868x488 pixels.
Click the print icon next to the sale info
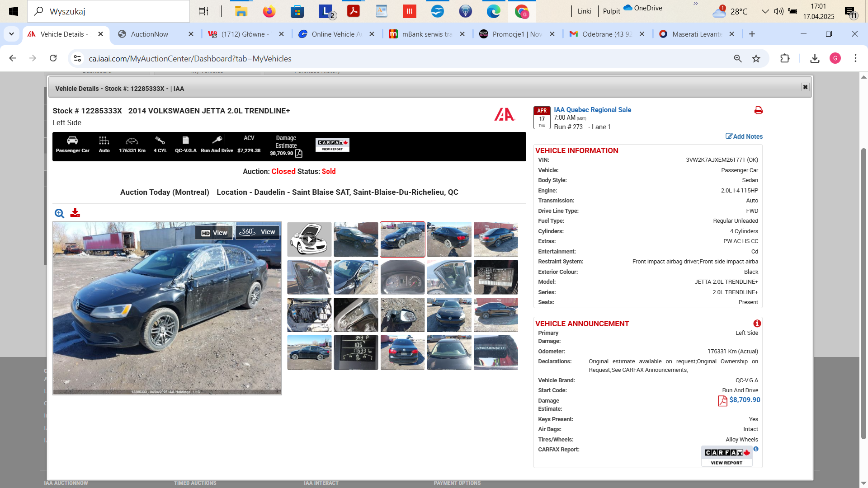[x=759, y=110]
